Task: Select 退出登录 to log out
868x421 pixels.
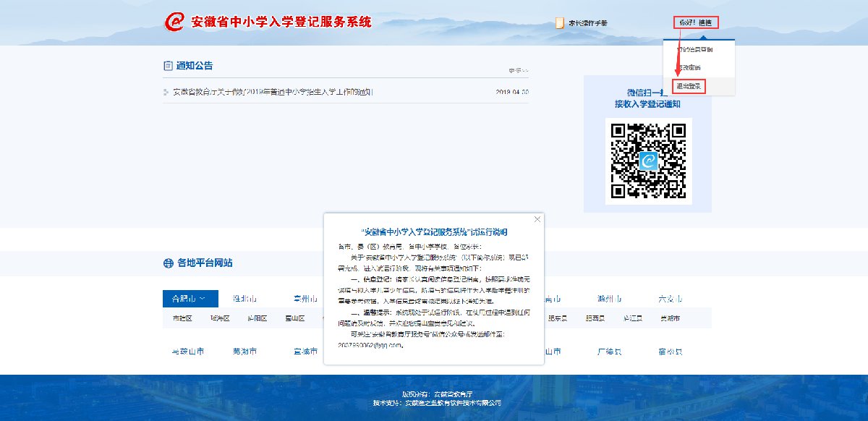Action: pyautogui.click(x=689, y=86)
